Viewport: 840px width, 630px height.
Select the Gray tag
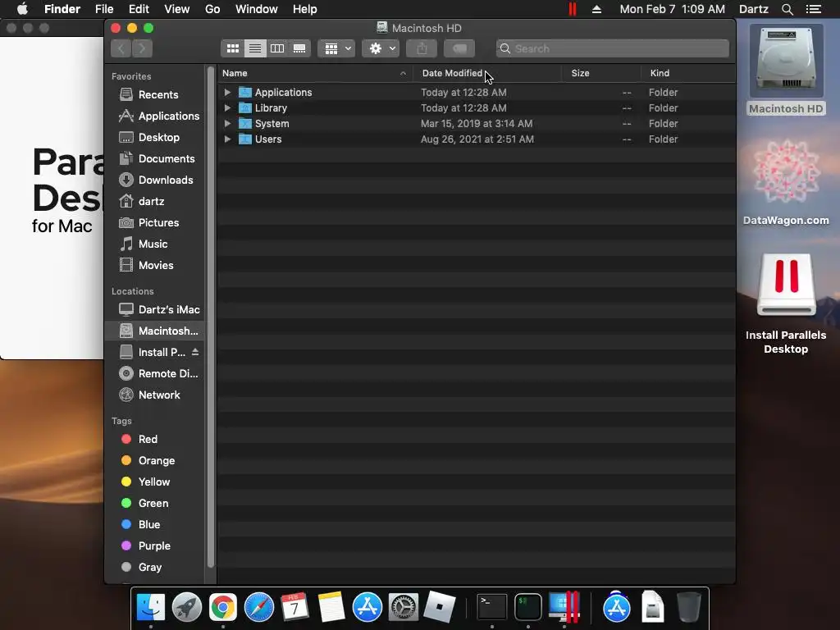tap(155, 568)
